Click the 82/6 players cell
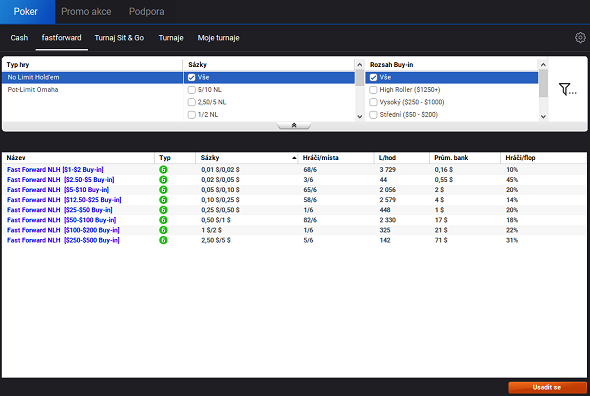This screenshot has width=590, height=396. point(310,220)
